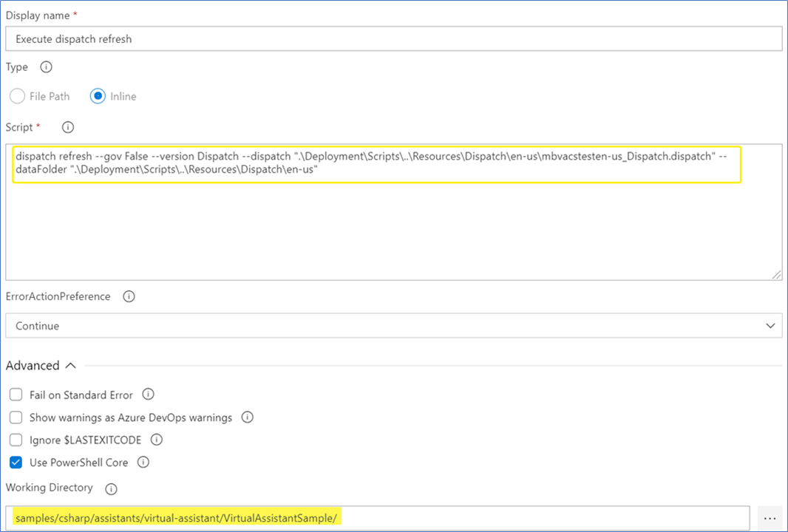The image size is (788, 532).
Task: Click the Display name label
Action: click(x=38, y=16)
